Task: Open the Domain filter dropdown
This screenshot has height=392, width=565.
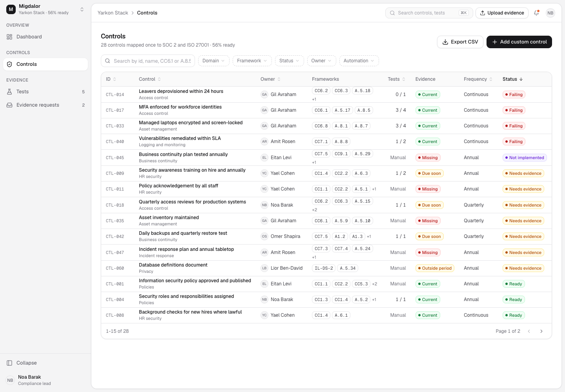Action: pyautogui.click(x=214, y=61)
